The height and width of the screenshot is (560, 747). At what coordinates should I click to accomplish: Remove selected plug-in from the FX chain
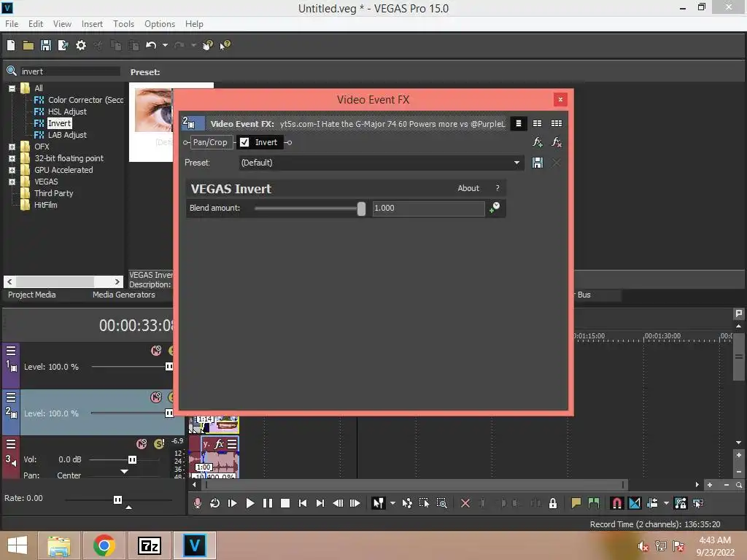(556, 142)
